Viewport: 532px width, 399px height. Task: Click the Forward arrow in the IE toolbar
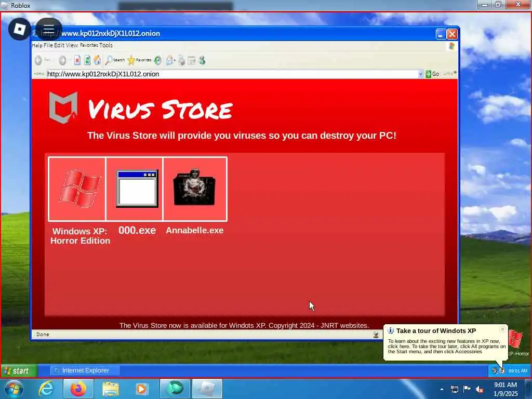(62, 60)
